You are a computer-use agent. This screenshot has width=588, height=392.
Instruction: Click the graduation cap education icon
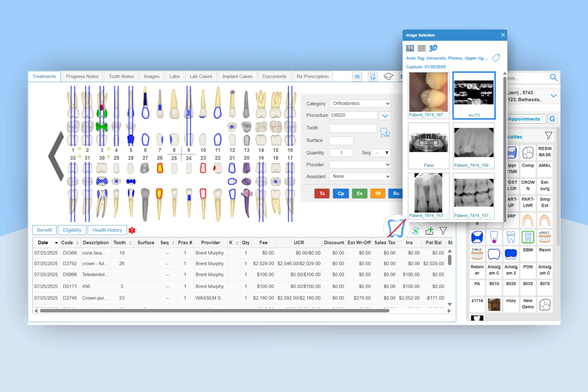pos(388,76)
